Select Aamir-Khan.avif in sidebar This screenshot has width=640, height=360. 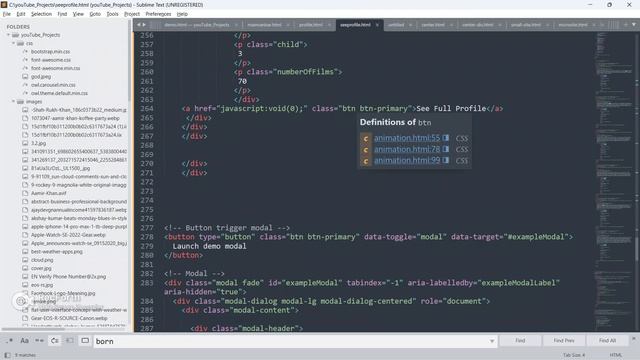(x=49, y=193)
